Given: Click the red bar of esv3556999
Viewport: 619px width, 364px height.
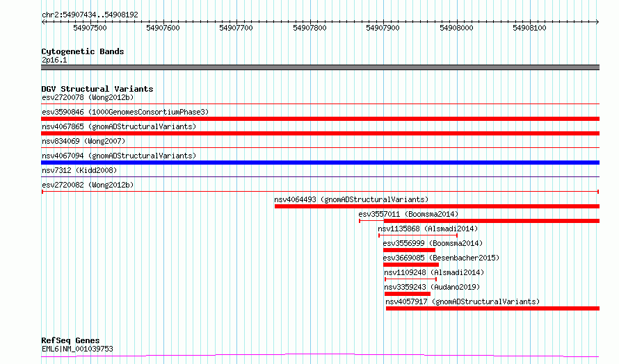Looking at the screenshot, I should (x=409, y=250).
